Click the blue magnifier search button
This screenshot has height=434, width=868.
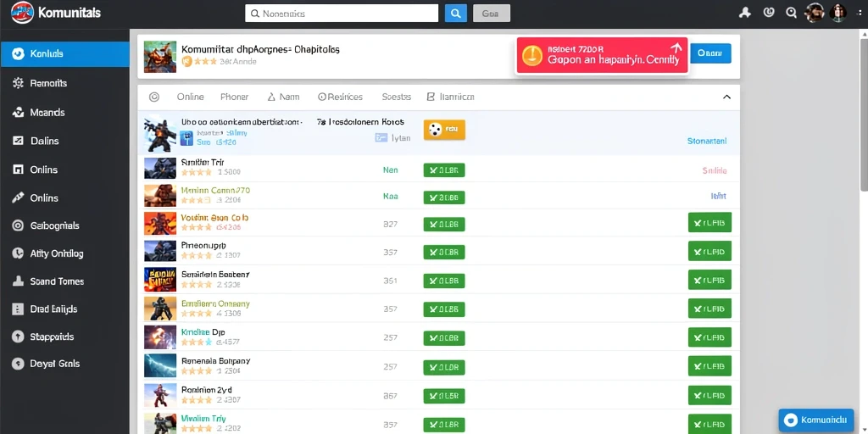(x=455, y=14)
